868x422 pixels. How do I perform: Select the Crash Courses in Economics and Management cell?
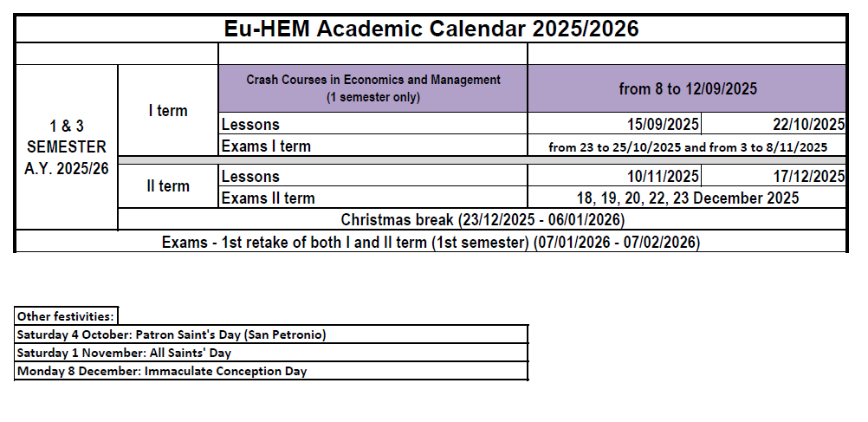[x=372, y=88]
